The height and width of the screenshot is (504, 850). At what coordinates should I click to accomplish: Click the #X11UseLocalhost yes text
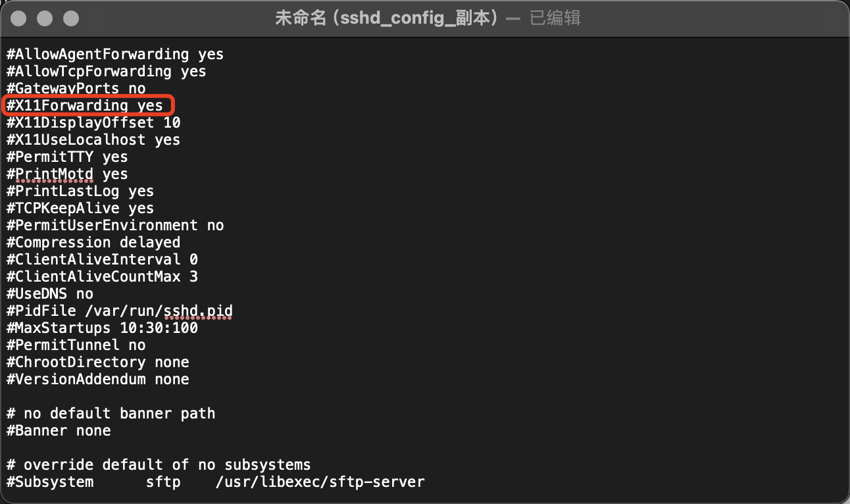click(x=93, y=139)
